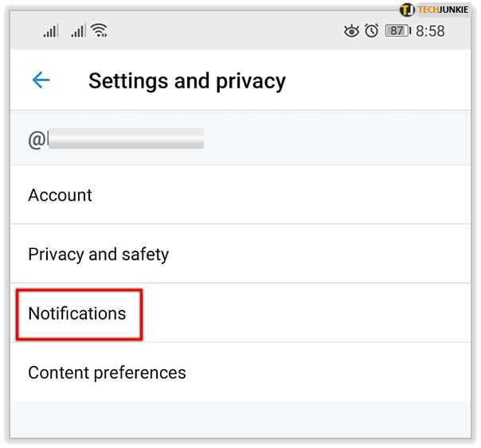Open Privacy and safety settings
Viewport: 481px width, 448px height.
[x=98, y=255]
